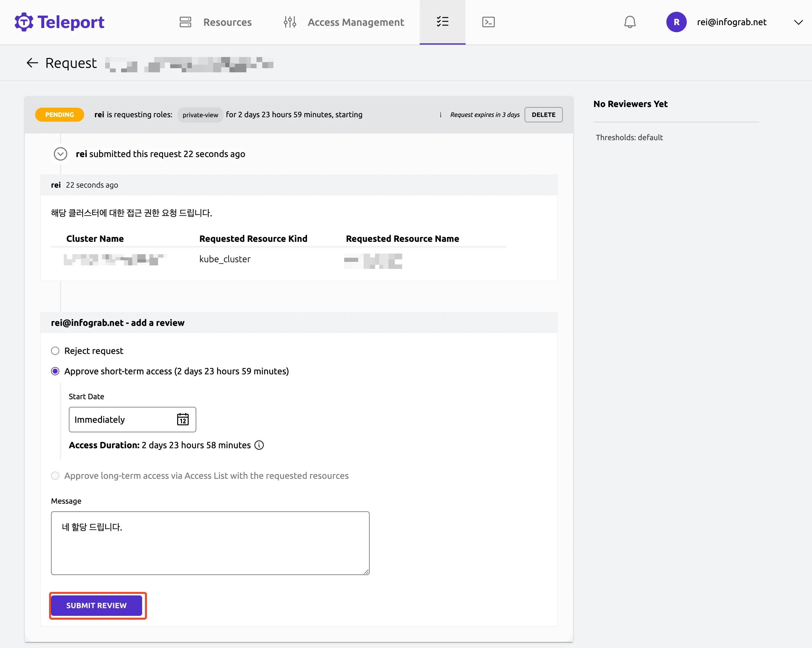Click the Access Duration info icon
812x648 pixels.
point(259,445)
